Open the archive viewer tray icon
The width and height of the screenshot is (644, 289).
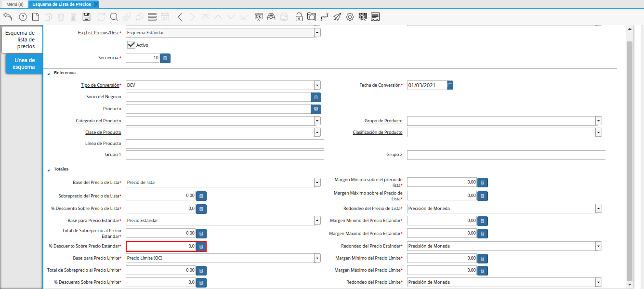pos(271,17)
